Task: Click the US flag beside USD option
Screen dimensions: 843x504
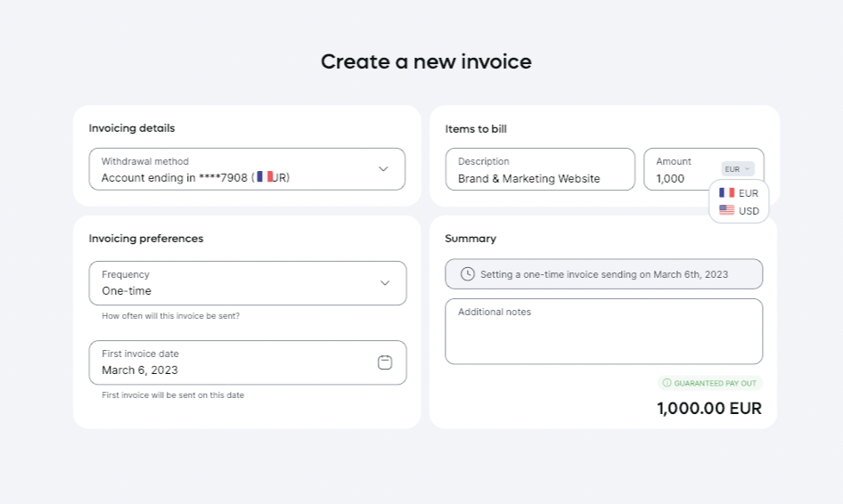Action: (x=727, y=211)
